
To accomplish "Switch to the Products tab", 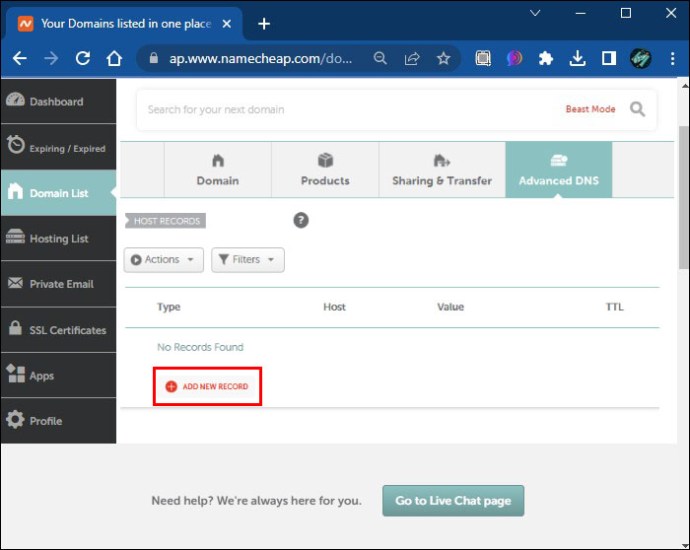I will tap(325, 170).
